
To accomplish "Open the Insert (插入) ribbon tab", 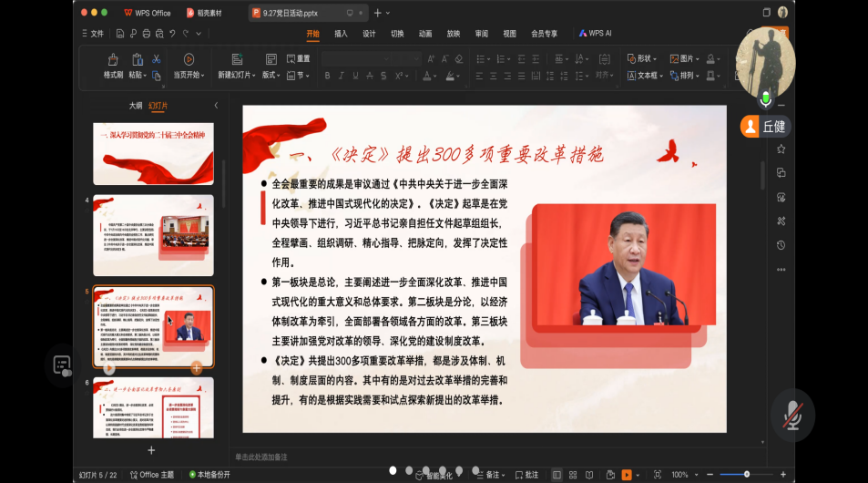I will [341, 34].
